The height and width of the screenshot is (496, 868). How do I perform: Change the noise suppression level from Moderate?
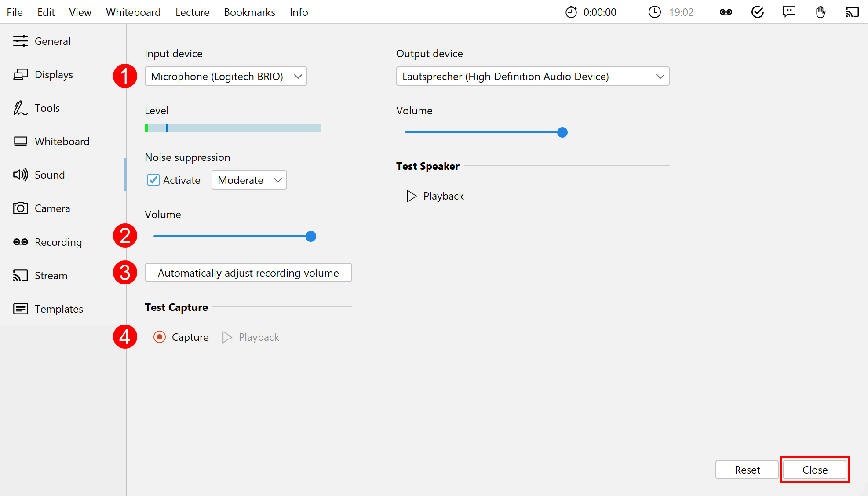coord(249,180)
